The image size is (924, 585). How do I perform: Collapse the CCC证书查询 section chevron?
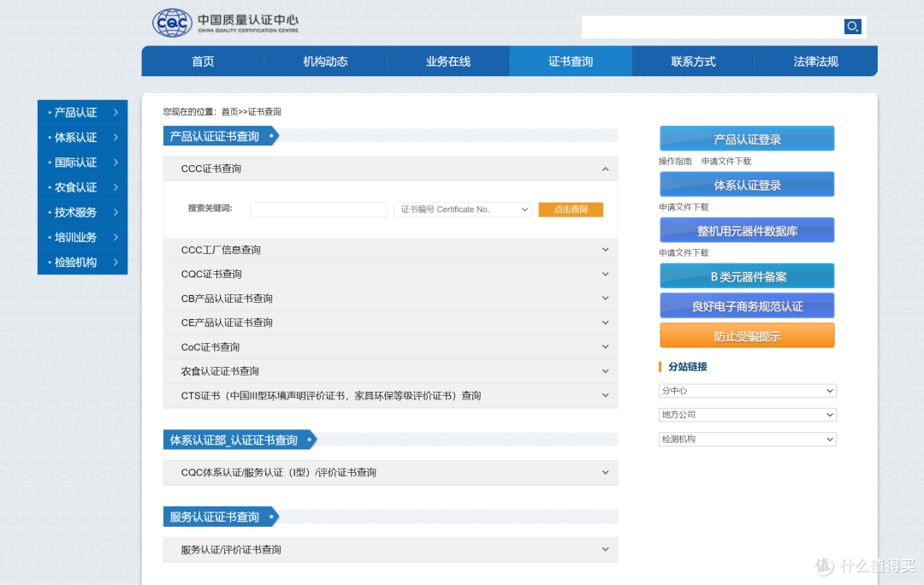[x=605, y=169]
